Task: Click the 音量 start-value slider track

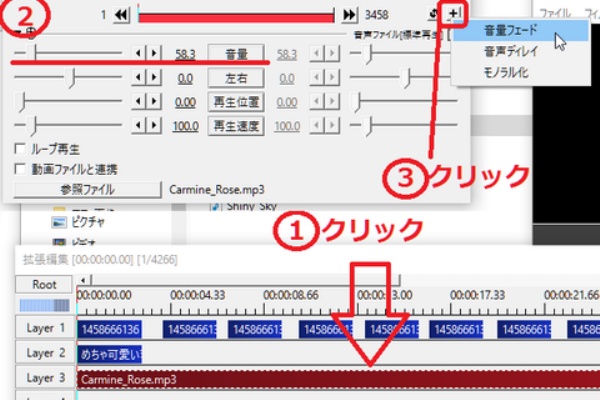Action: [68, 53]
